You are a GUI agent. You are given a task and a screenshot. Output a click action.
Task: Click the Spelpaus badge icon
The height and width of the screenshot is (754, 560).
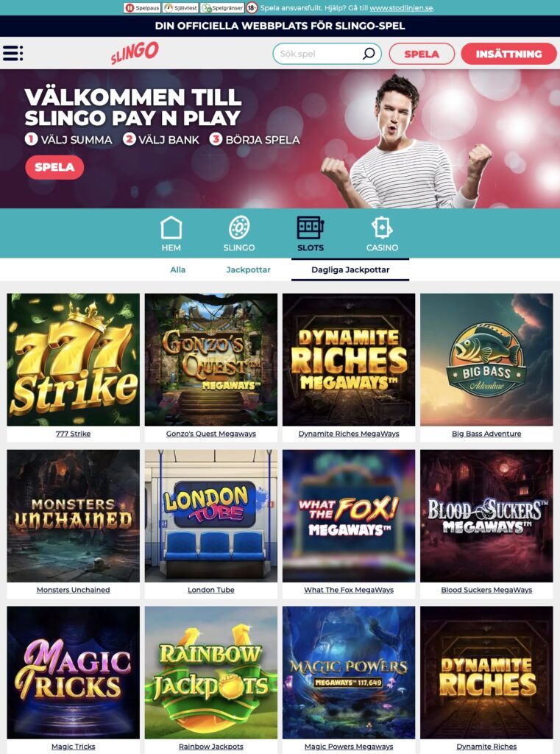pyautogui.click(x=142, y=7)
